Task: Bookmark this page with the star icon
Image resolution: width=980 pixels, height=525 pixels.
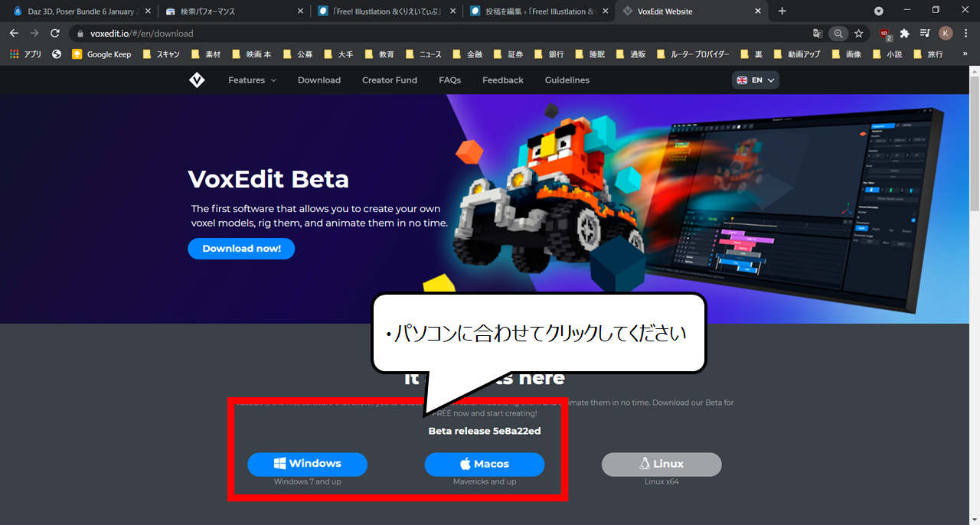Action: coord(859,34)
